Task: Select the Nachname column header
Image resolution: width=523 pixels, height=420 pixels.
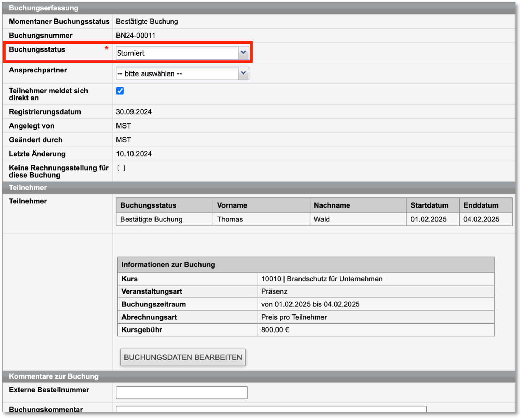Action: point(332,205)
